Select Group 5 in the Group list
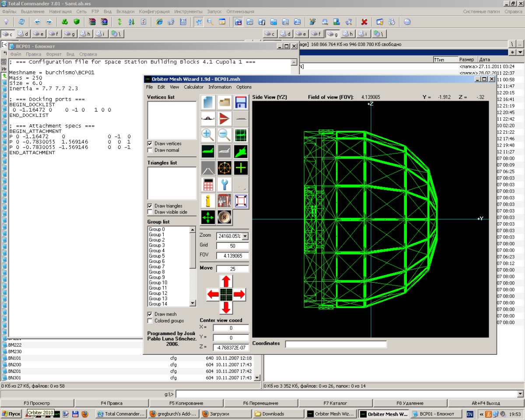 pyautogui.click(x=168, y=256)
